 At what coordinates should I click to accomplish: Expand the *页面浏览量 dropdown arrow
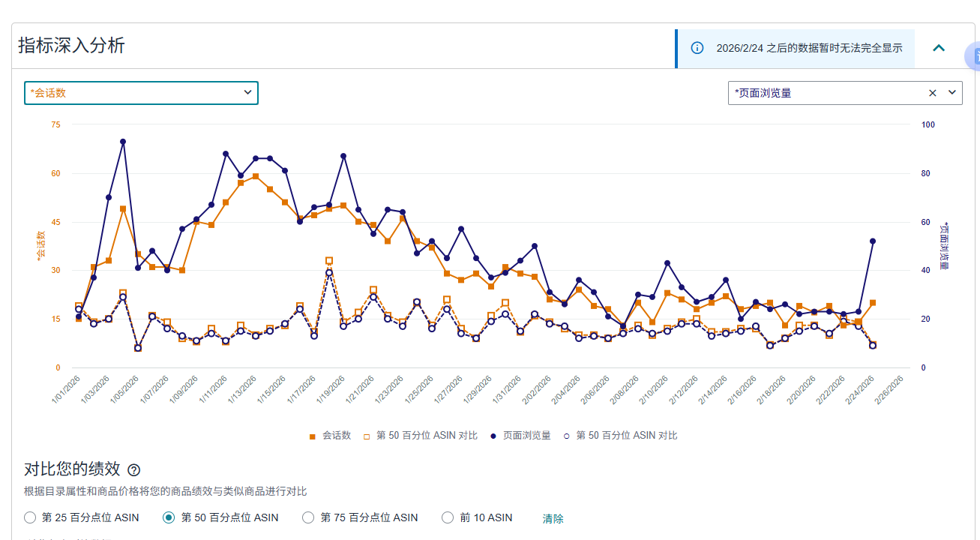tap(952, 93)
